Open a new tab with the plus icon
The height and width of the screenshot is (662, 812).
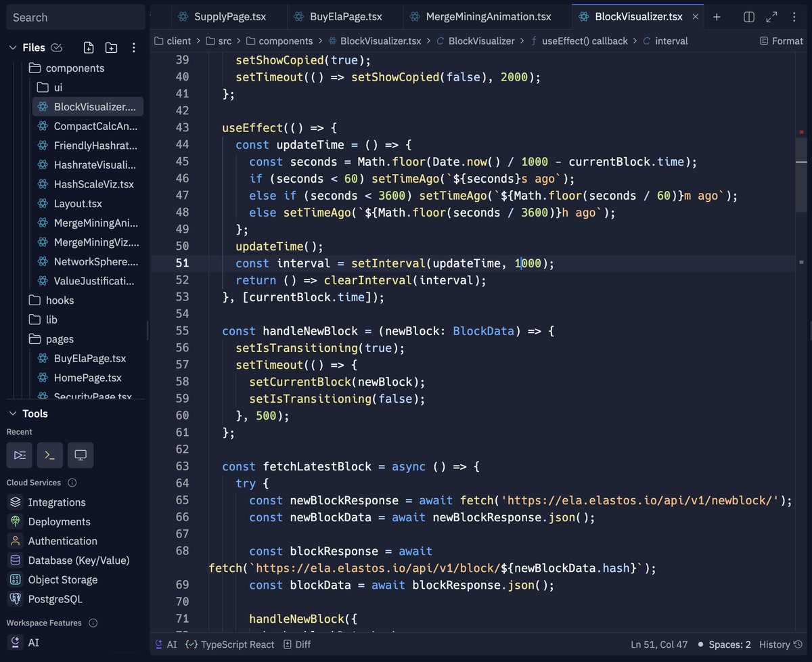pos(717,17)
